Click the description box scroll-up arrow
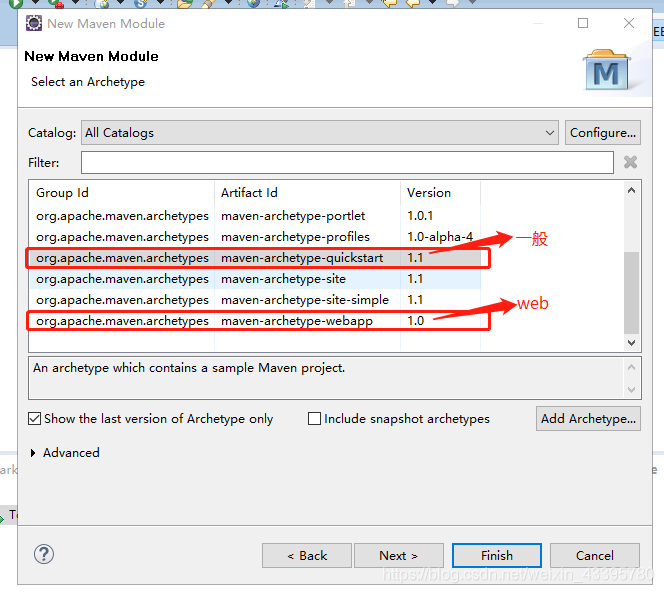664x593 pixels. [x=631, y=367]
